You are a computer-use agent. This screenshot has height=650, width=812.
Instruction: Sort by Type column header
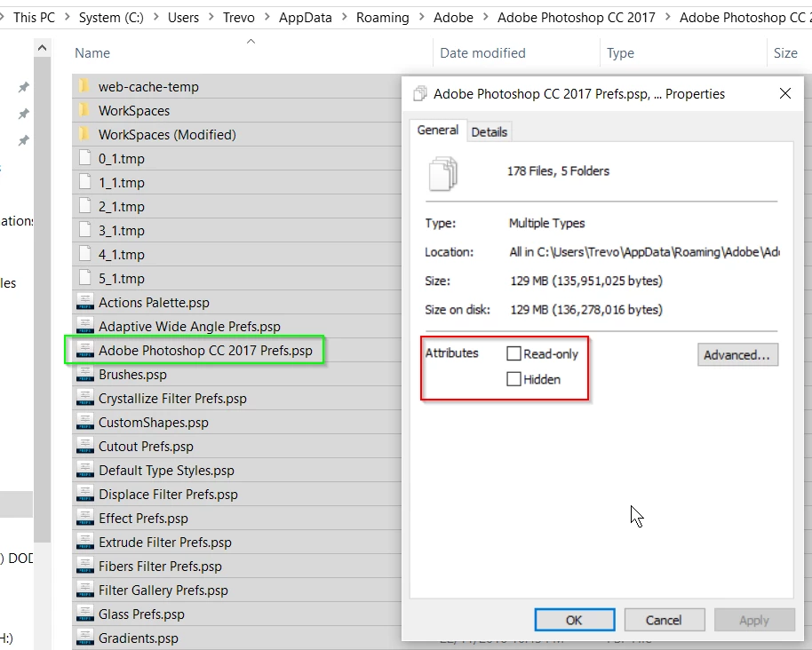click(620, 52)
